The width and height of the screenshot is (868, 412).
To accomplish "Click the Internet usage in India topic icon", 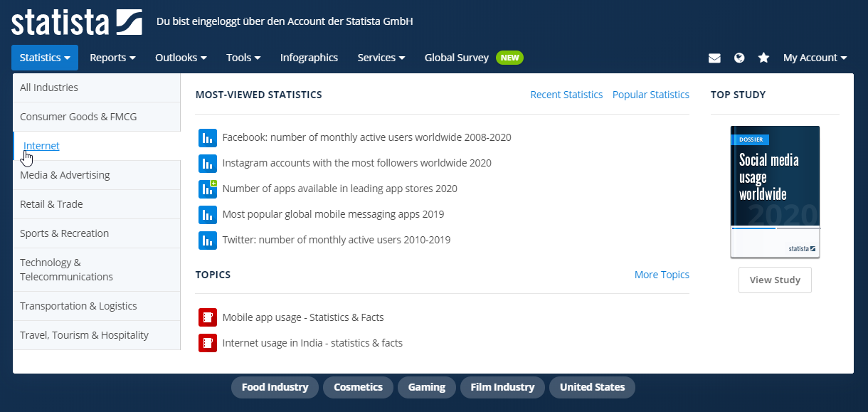I will coord(207,343).
